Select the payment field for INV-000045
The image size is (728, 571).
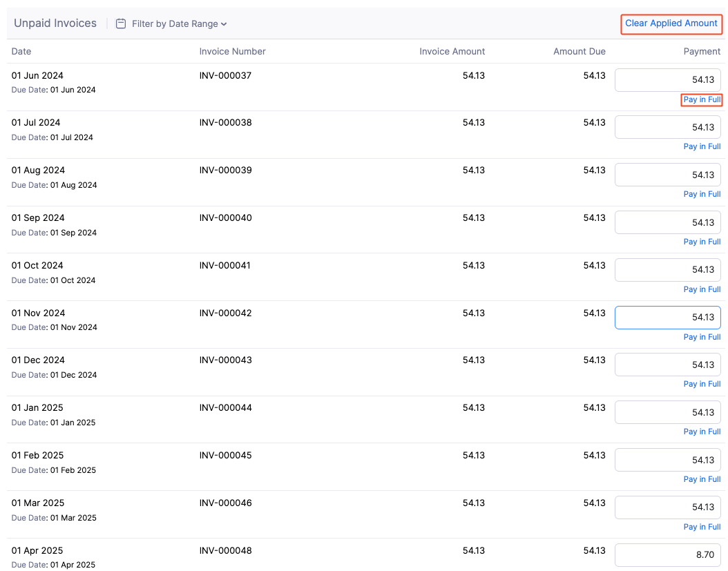tap(667, 460)
